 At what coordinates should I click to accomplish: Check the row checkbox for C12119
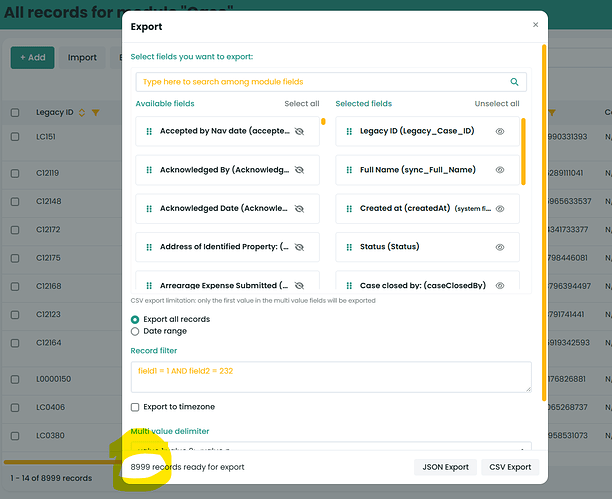(x=15, y=173)
